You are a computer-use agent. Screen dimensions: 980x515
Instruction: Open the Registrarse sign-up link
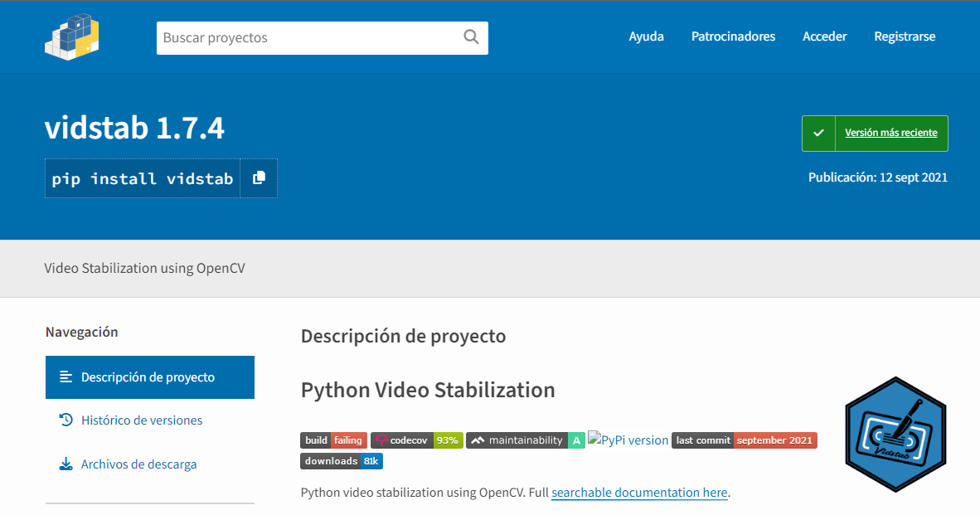pos(905,36)
